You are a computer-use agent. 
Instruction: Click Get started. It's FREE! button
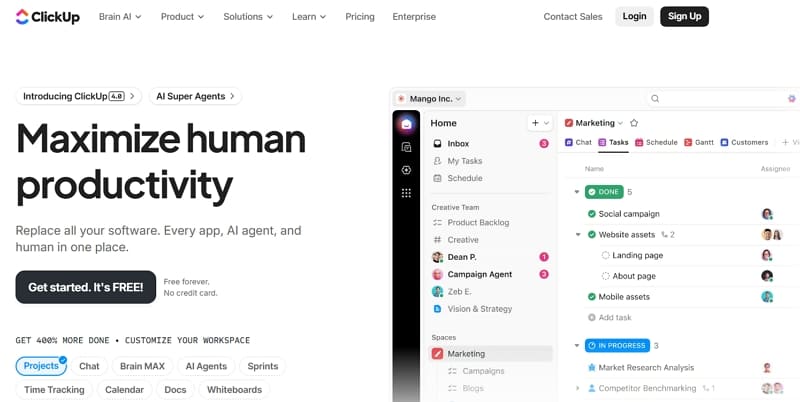[x=86, y=287]
